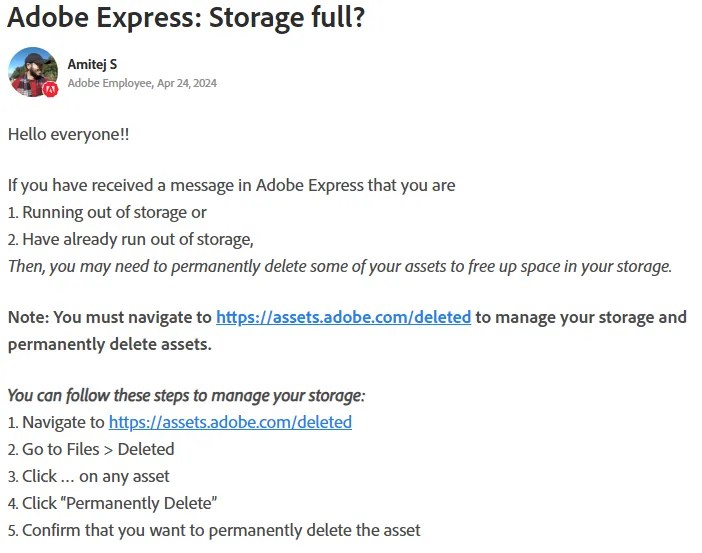Click the first assets.adobe.com/deleted link in Note
This screenshot has height=553, width=702.
pyautogui.click(x=343, y=317)
